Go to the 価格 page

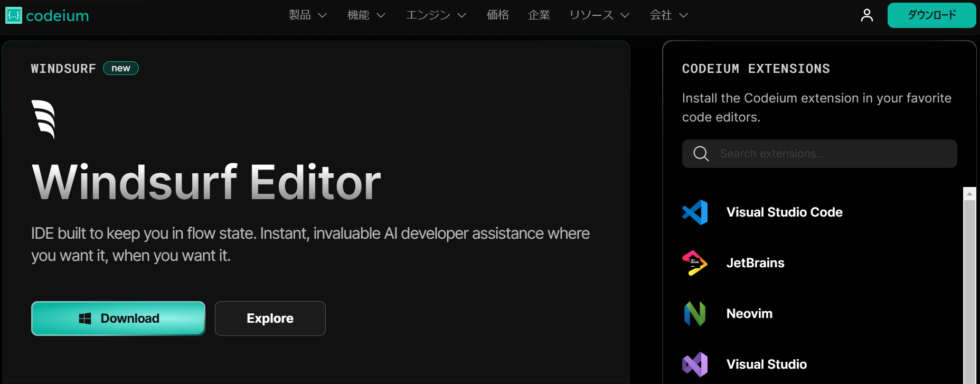[x=497, y=15]
